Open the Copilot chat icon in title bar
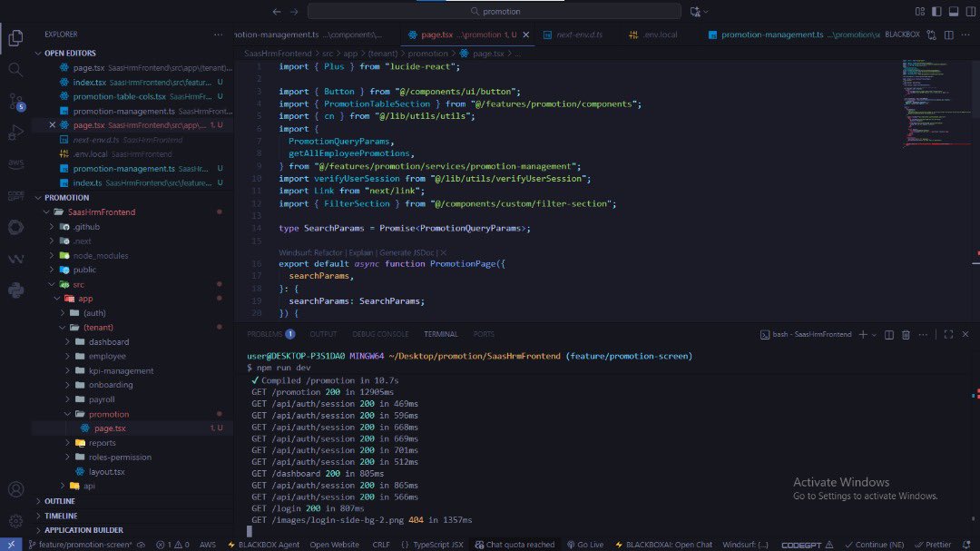Screen dimensions: 980x551 tap(695, 11)
